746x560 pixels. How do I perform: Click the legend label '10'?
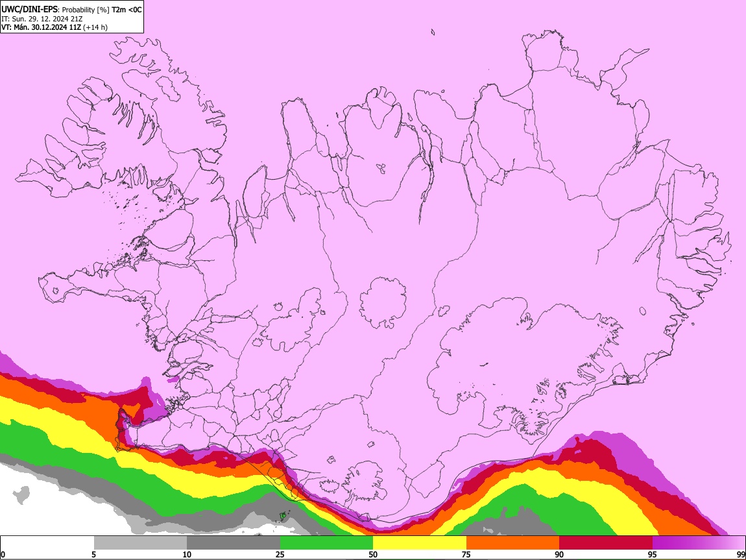(x=187, y=555)
